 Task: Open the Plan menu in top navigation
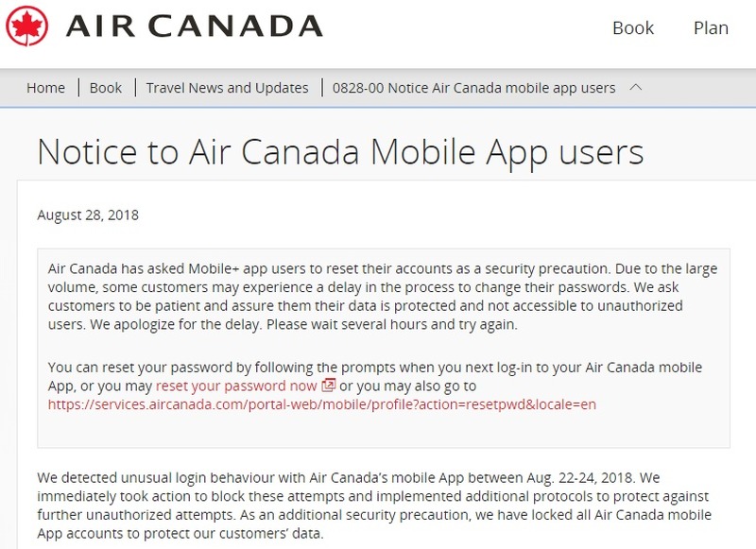click(711, 27)
